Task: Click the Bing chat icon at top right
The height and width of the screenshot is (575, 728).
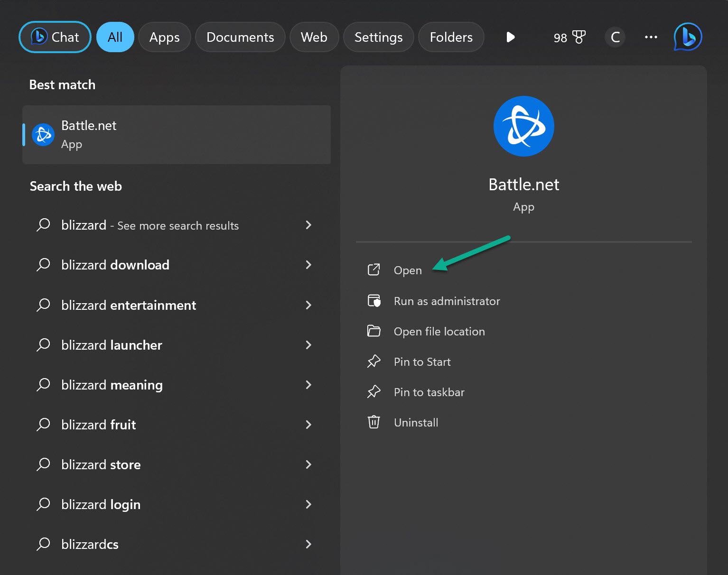Action: point(688,37)
